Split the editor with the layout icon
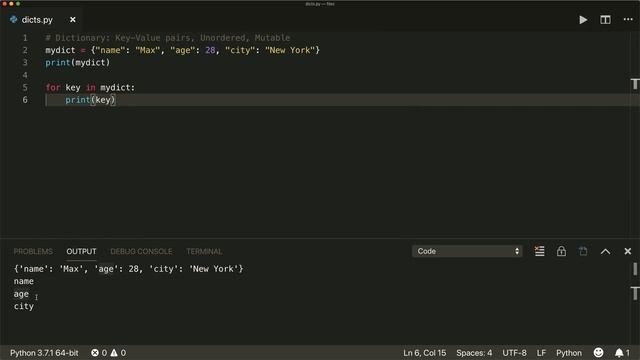 [605, 20]
